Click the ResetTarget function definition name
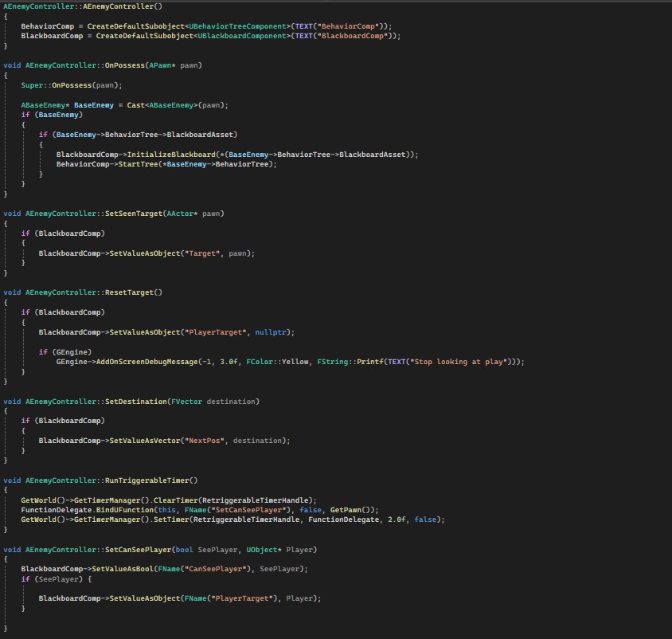This screenshot has width=672, height=639. tap(130, 292)
